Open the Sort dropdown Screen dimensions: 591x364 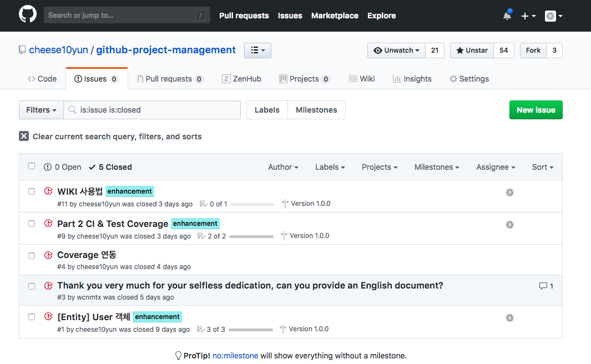543,167
